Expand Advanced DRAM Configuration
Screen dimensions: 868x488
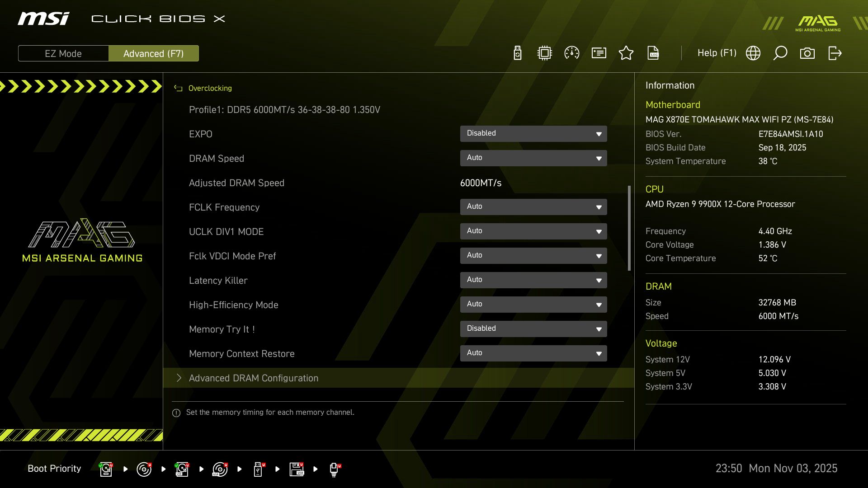click(x=254, y=378)
